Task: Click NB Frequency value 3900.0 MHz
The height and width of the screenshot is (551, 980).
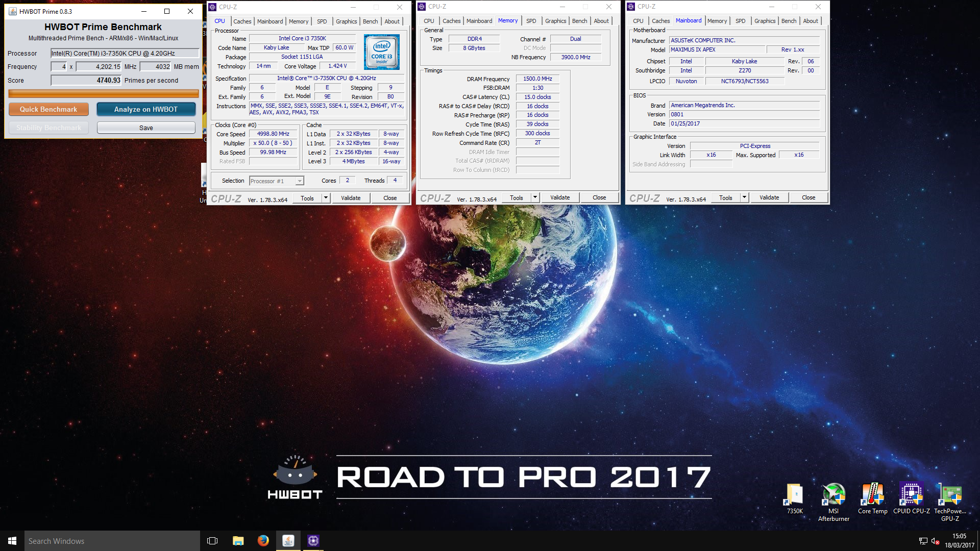Action: (x=576, y=57)
